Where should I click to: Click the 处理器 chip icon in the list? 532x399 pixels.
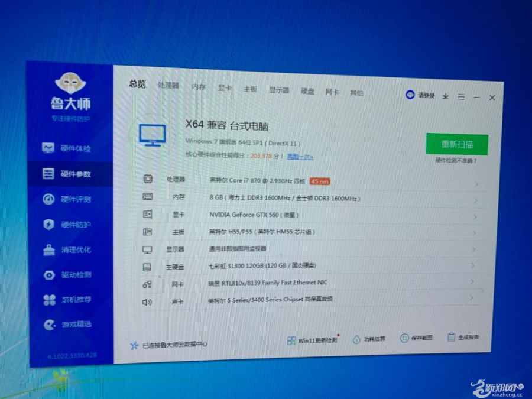point(148,179)
